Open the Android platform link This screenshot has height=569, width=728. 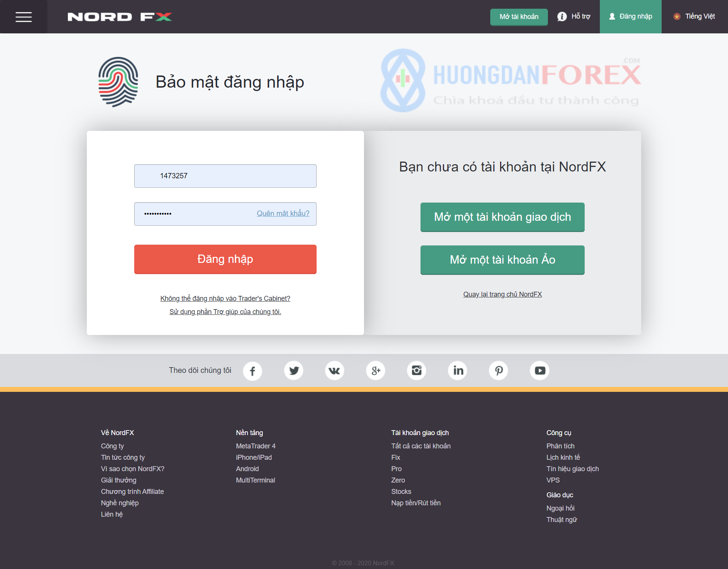pos(248,469)
